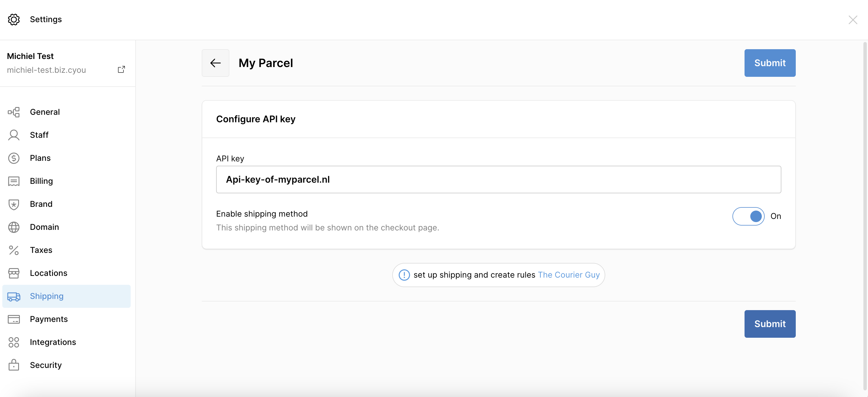Open Billing settings section

66,181
